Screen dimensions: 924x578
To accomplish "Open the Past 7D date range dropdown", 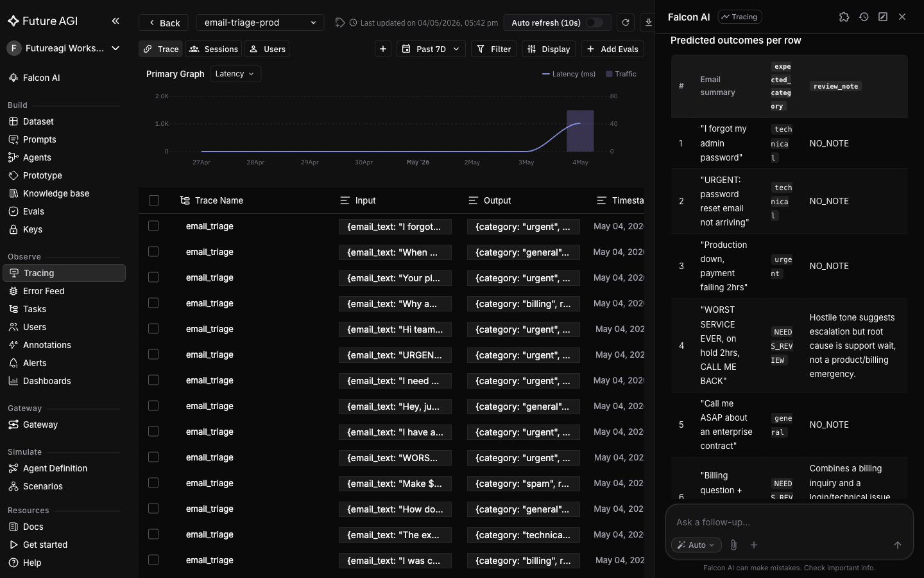I will [431, 49].
